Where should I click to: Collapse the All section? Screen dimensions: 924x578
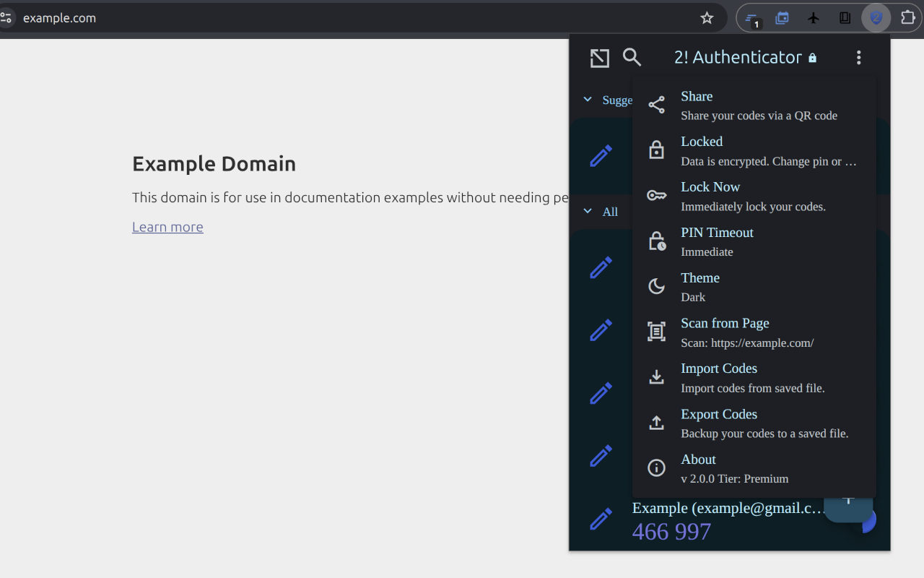[587, 211]
